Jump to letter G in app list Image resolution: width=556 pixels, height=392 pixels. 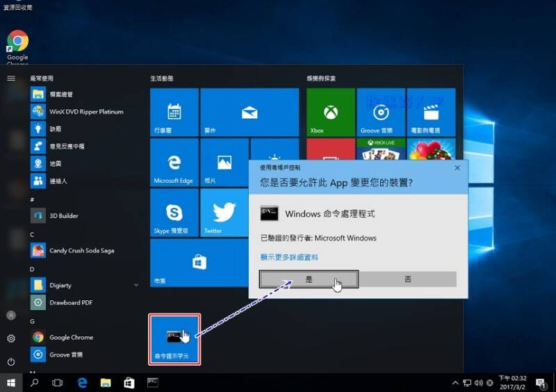coord(32,321)
